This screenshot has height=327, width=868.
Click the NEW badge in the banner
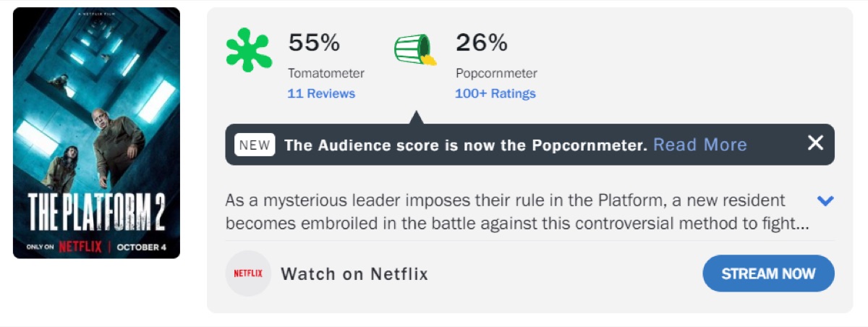tap(255, 145)
